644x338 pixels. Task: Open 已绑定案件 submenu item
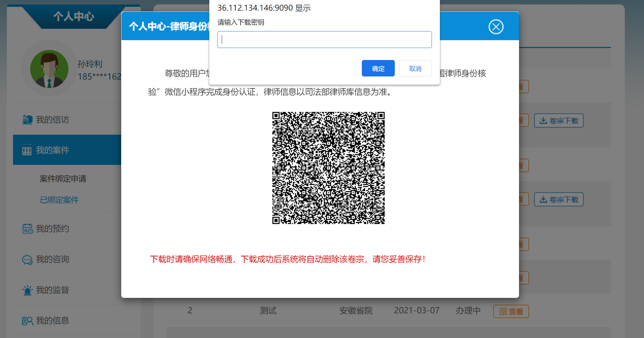pos(59,200)
